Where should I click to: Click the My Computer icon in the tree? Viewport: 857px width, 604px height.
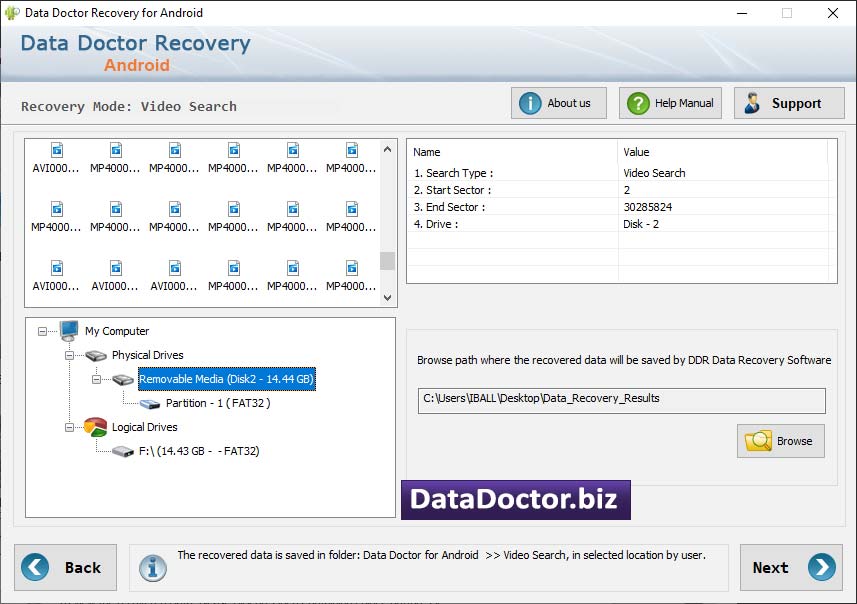(x=68, y=331)
